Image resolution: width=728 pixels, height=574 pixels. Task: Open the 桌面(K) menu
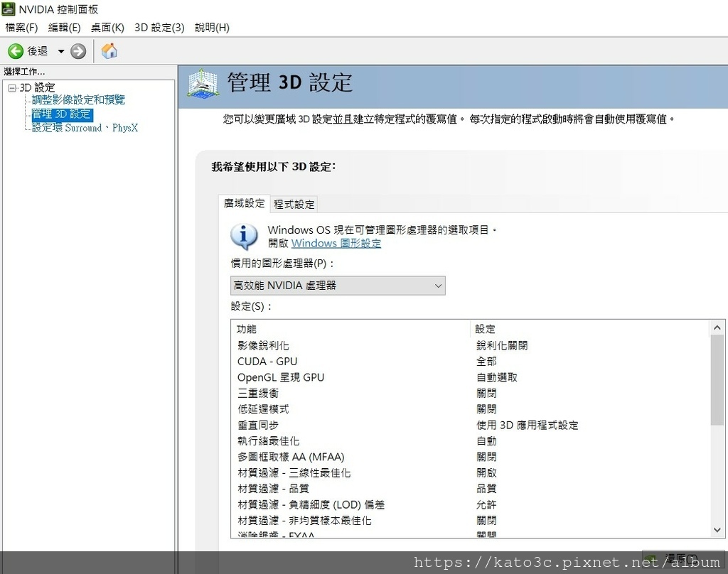(x=107, y=28)
